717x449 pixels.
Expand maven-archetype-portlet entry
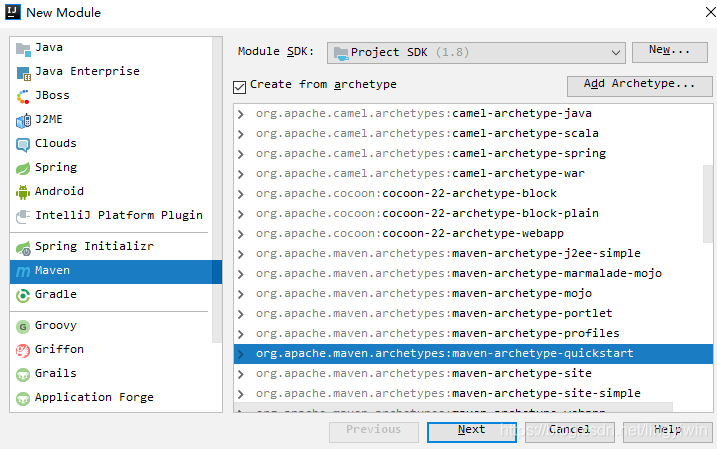[x=241, y=315]
